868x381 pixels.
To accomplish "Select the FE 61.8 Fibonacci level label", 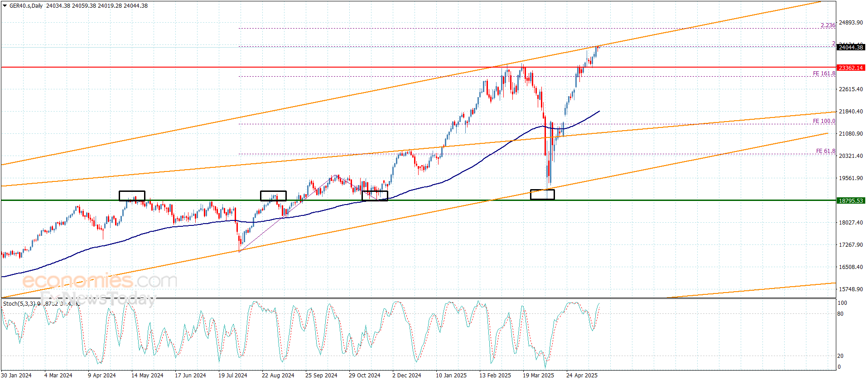I will (x=825, y=151).
